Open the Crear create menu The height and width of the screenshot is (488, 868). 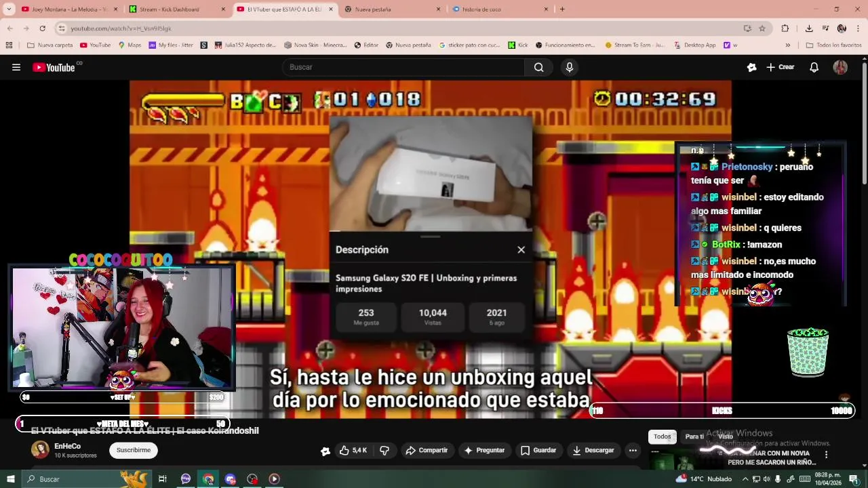[x=781, y=67]
